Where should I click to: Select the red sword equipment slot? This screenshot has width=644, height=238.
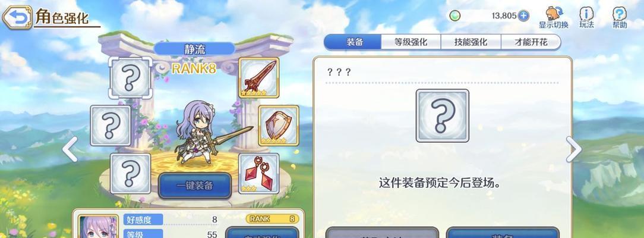tap(259, 78)
